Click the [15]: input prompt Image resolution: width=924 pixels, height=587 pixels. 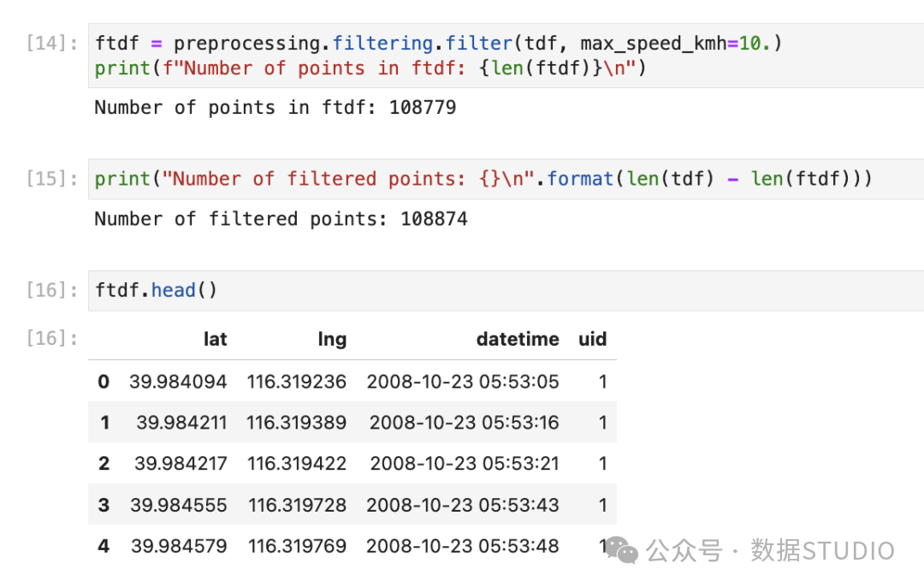(x=52, y=179)
